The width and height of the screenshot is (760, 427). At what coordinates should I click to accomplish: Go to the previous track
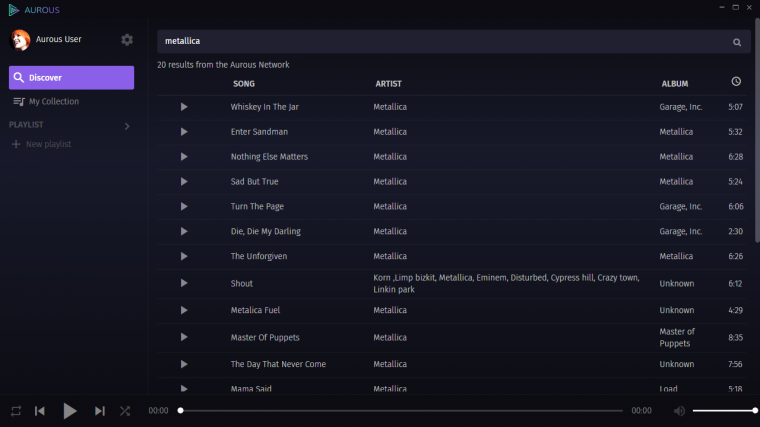(x=40, y=411)
